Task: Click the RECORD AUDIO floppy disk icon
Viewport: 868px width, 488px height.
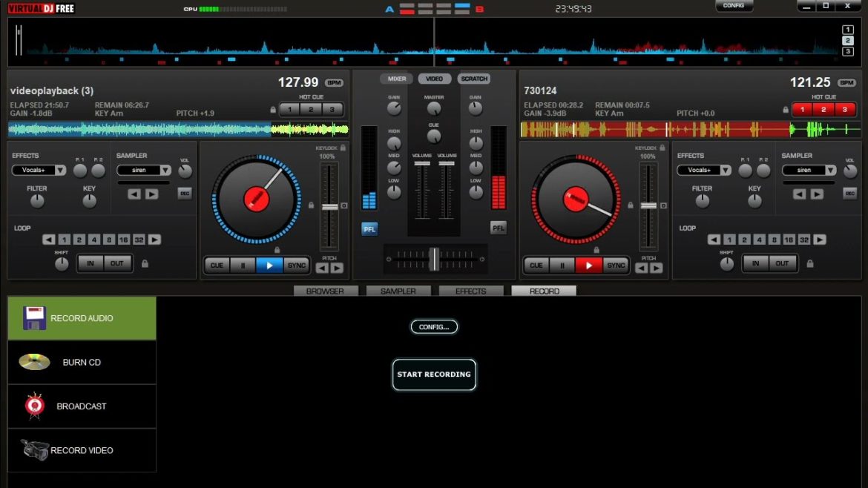Action: click(x=35, y=317)
